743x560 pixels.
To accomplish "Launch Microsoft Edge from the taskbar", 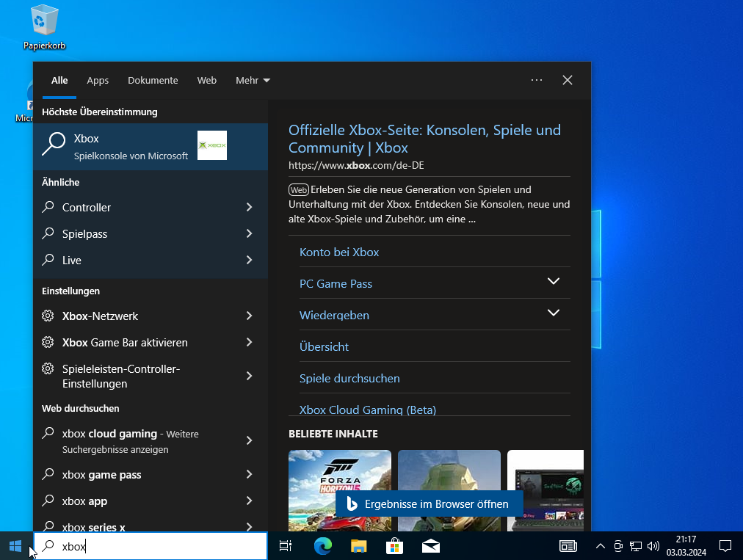I will 323,546.
